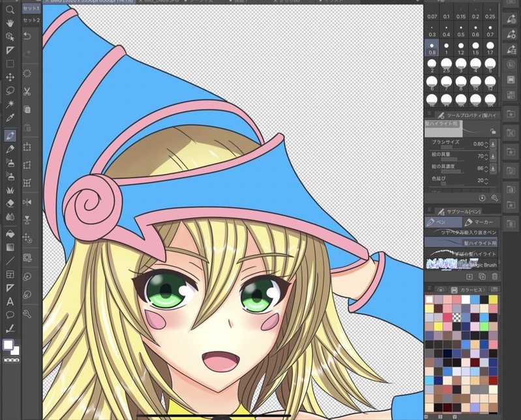This screenshot has height=420, width=521.
Task: Select the 髪ハイライト用 sub tool
Action: coord(461,243)
